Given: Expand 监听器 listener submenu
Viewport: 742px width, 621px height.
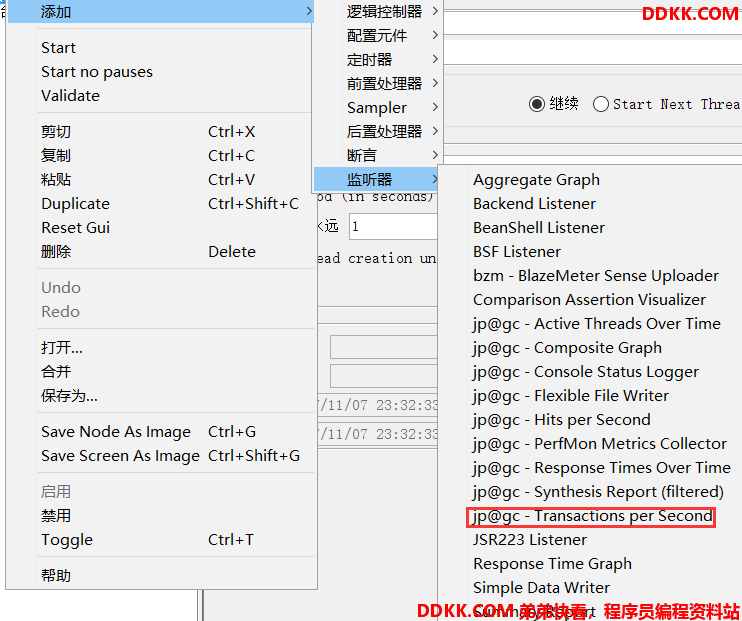Looking at the screenshot, I should (x=376, y=180).
